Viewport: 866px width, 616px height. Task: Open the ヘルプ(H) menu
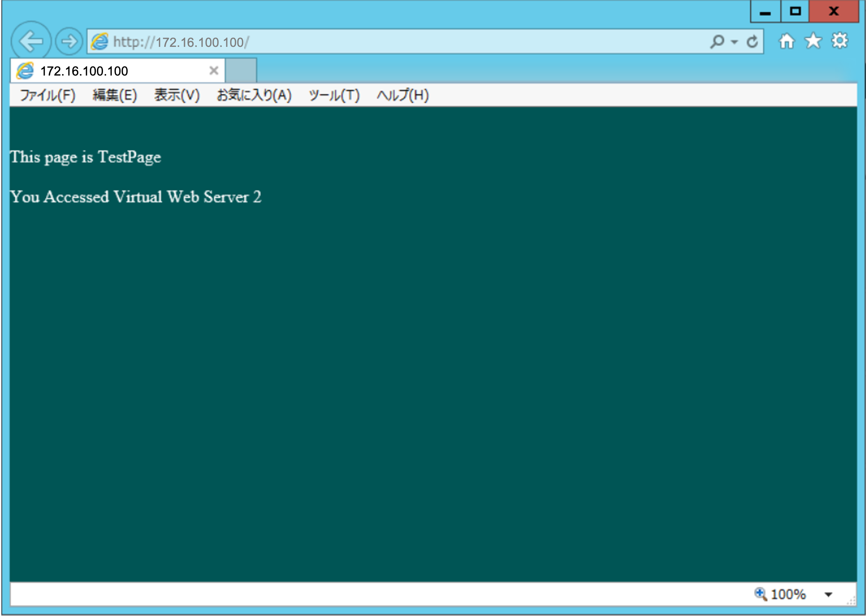coord(402,95)
